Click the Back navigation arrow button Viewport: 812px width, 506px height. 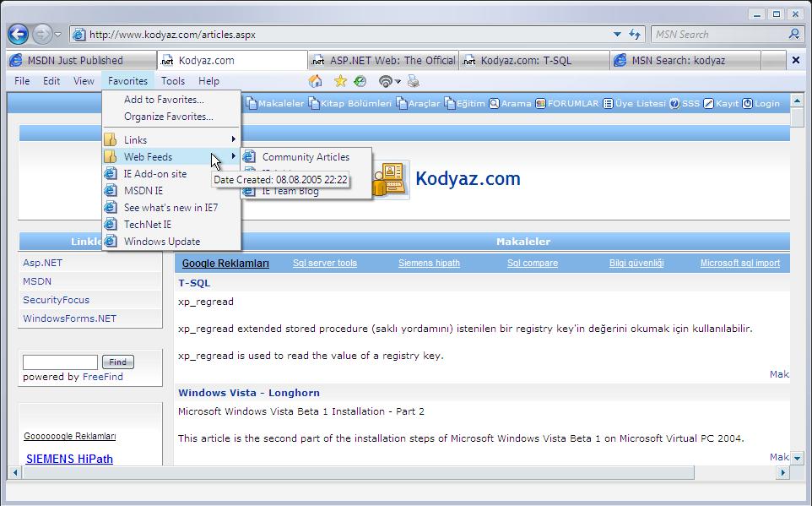pyautogui.click(x=18, y=35)
